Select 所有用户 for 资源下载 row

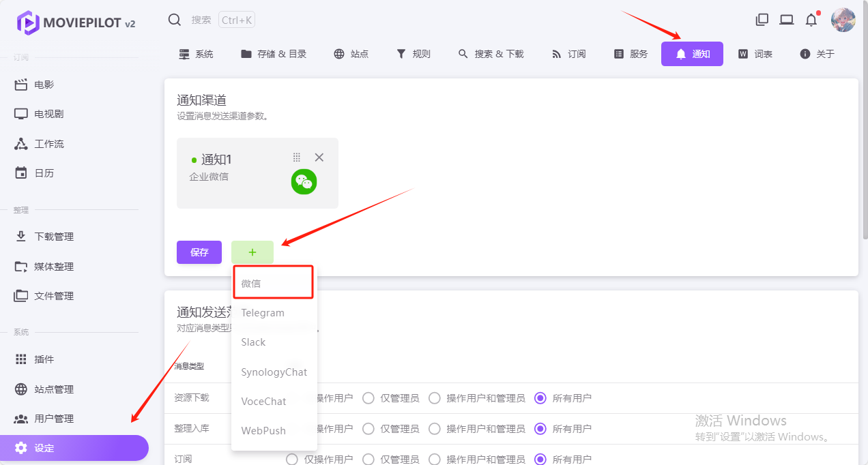coord(541,398)
